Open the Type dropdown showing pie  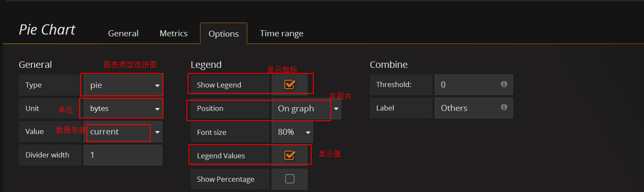(123, 85)
